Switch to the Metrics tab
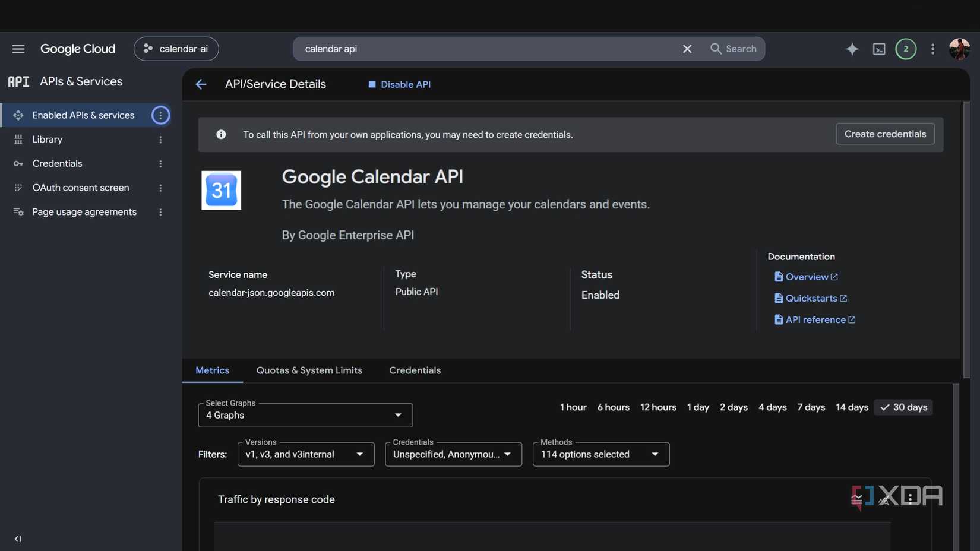This screenshot has width=980, height=551. coord(212,370)
